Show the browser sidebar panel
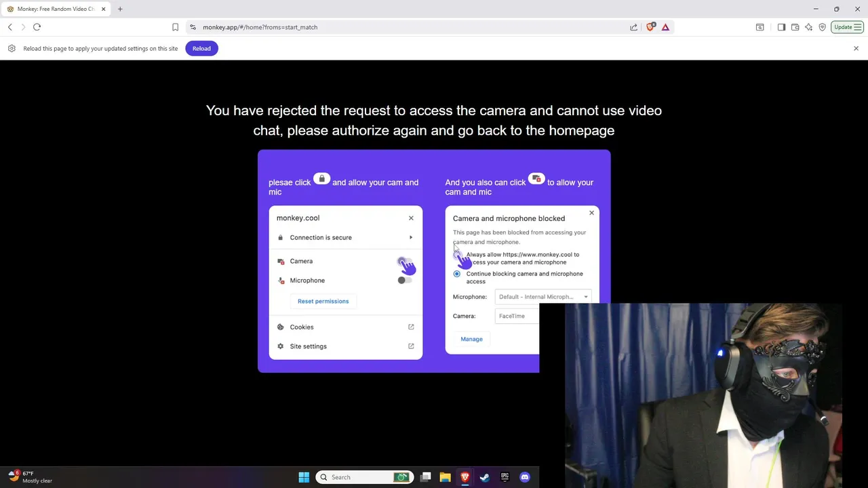868x488 pixels. (781, 27)
